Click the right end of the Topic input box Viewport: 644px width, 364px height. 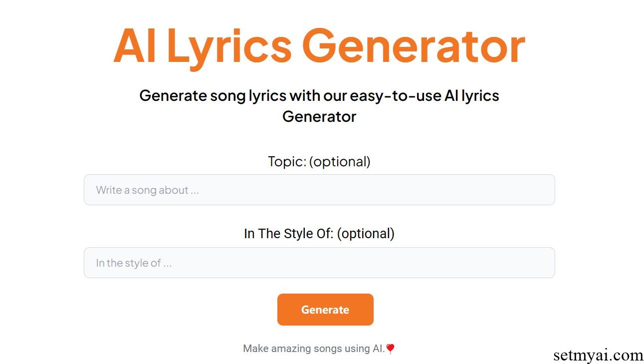click(x=544, y=190)
